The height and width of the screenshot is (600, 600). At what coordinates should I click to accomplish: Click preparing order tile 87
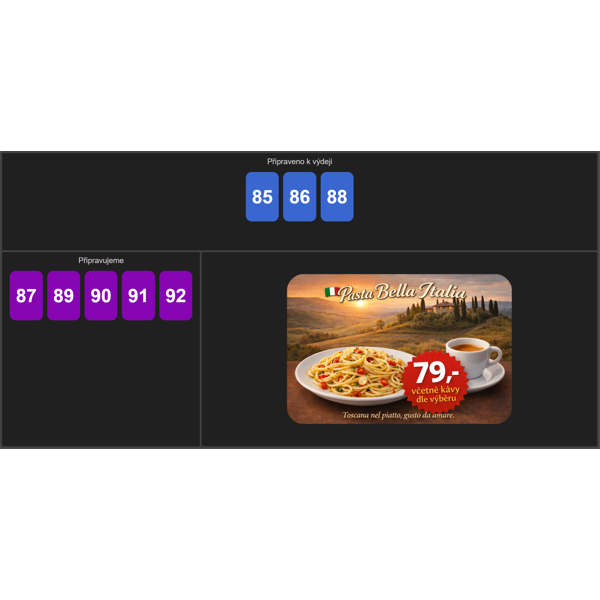pos(26,295)
